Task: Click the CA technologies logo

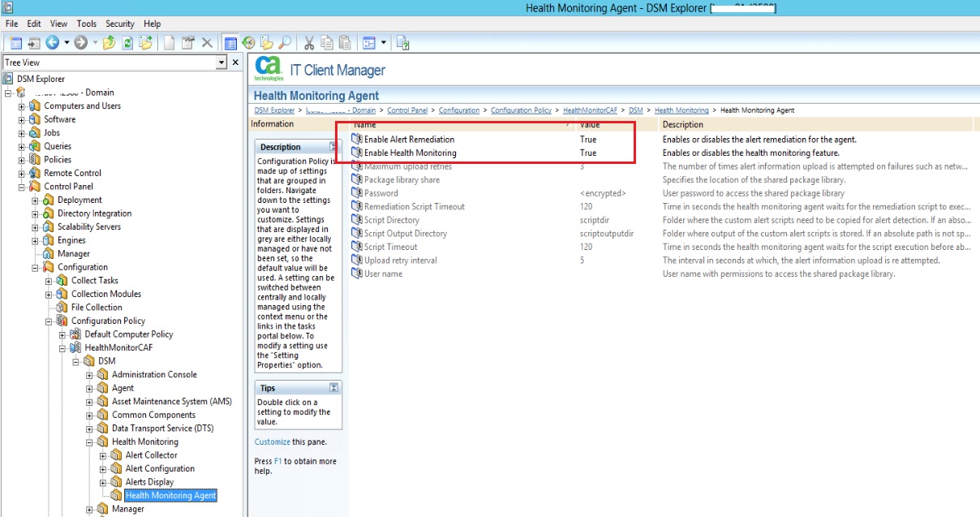Action: pos(269,69)
